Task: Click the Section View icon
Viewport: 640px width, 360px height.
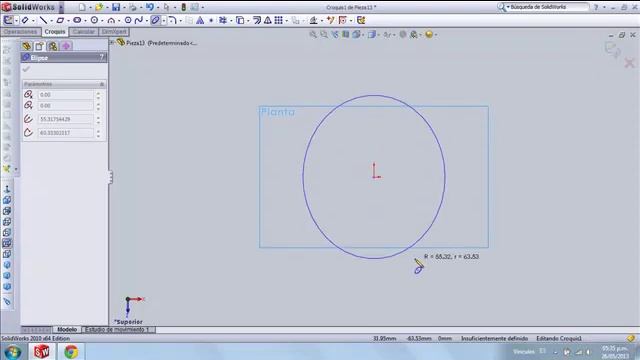Action: point(346,35)
